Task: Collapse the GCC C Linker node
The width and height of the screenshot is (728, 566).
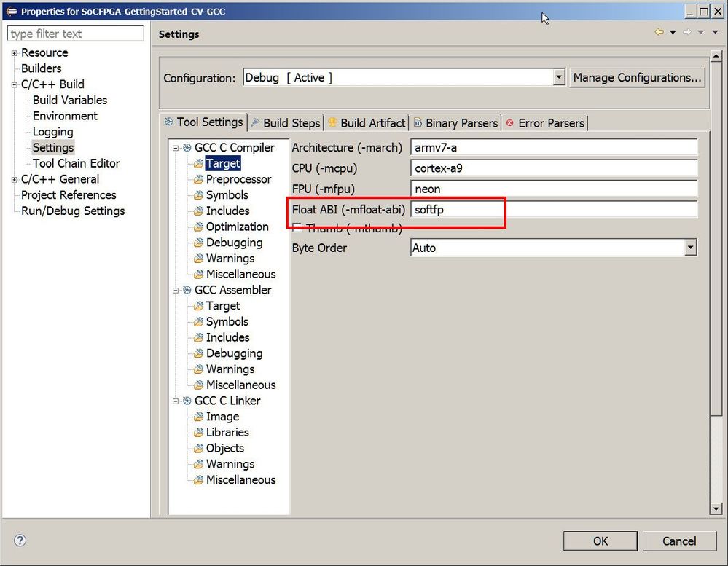Action: (x=176, y=401)
